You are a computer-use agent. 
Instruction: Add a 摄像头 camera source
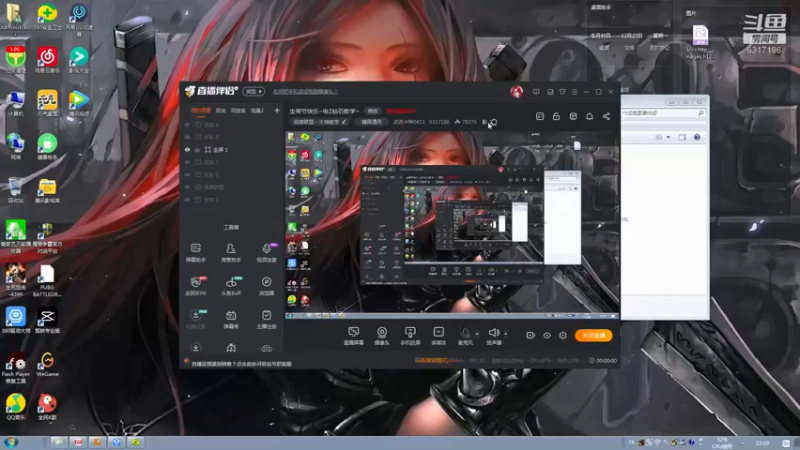[x=382, y=336]
